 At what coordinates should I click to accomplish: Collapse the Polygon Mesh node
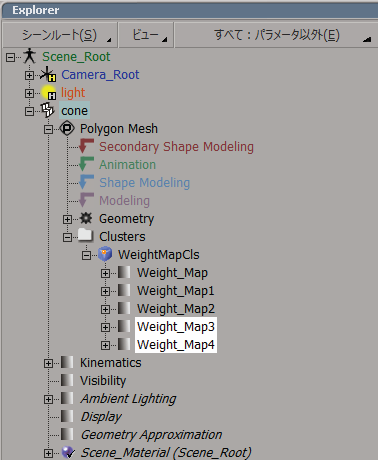pyautogui.click(x=48, y=129)
